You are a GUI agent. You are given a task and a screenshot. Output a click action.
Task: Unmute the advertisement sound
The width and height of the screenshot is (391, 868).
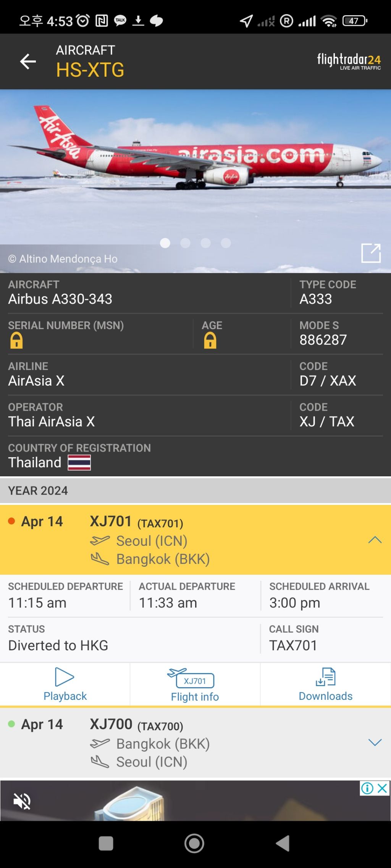[x=22, y=801]
